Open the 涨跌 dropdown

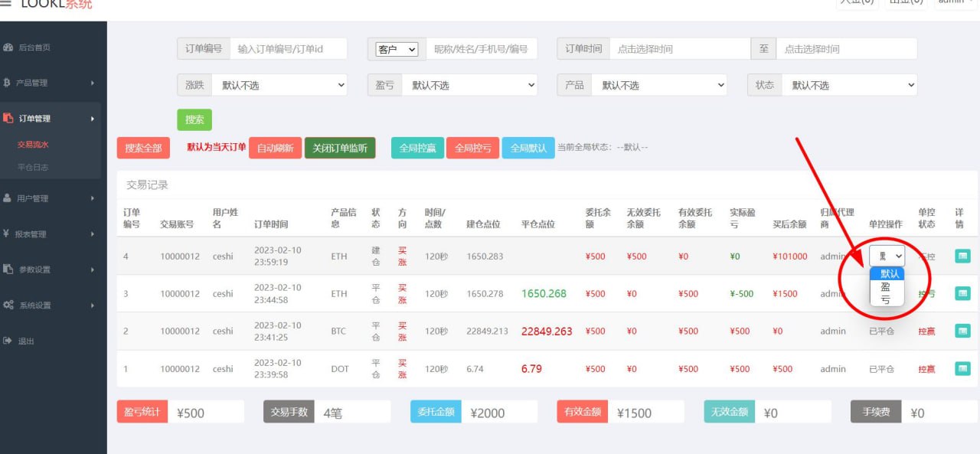[279, 85]
